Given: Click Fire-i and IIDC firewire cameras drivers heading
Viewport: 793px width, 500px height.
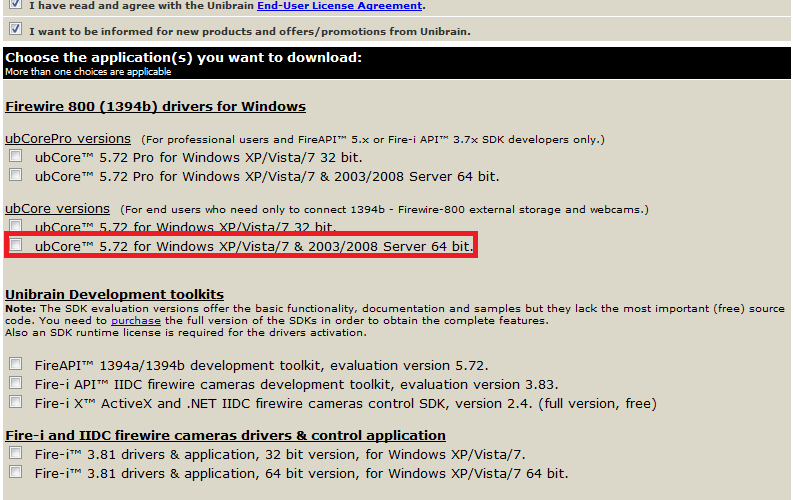Looking at the screenshot, I should click(x=225, y=435).
